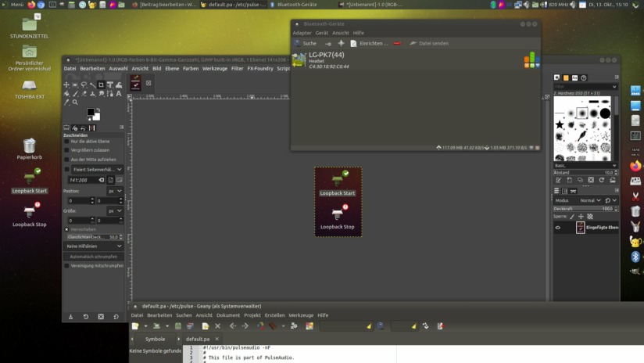Open the Filter menu in GIMP
This screenshot has height=363, width=644.
coord(237,69)
